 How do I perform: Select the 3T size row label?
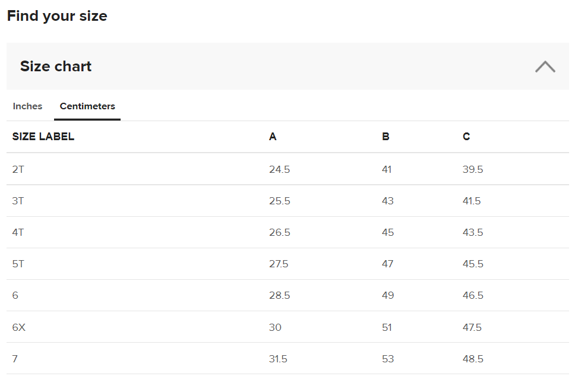pos(18,201)
